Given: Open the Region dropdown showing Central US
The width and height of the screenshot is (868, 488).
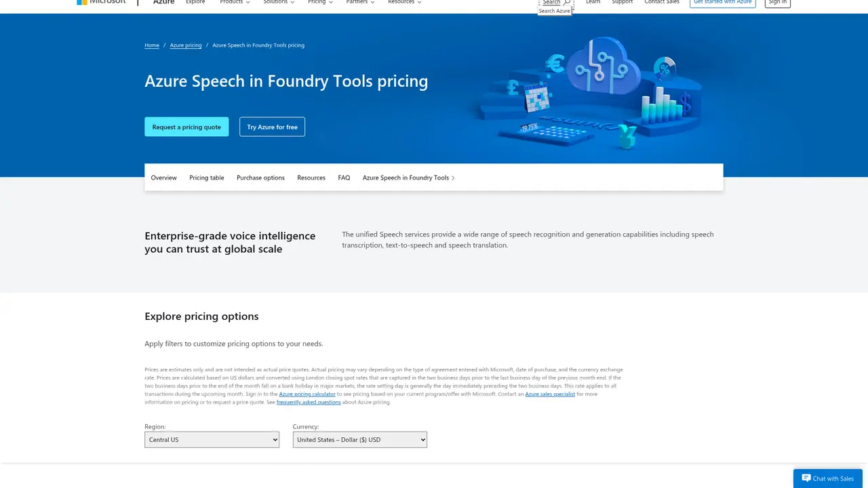Looking at the screenshot, I should point(212,440).
